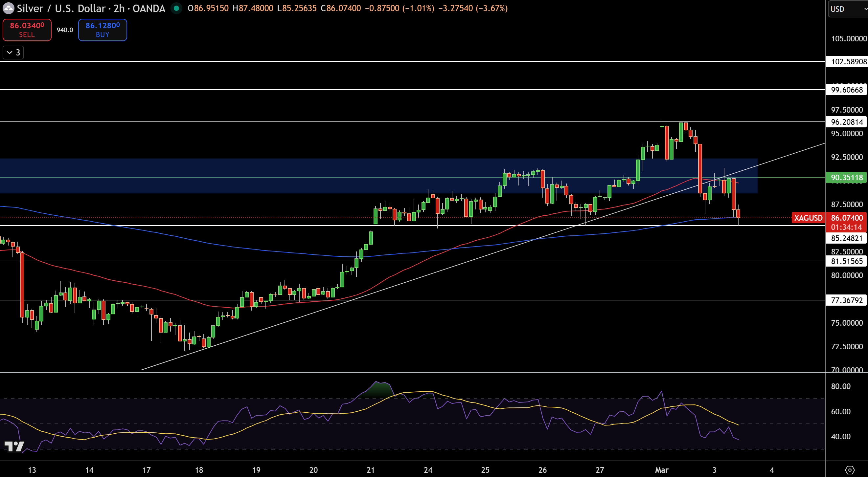Click the RSI scale value 40.00
The height and width of the screenshot is (477, 868).
(x=840, y=437)
